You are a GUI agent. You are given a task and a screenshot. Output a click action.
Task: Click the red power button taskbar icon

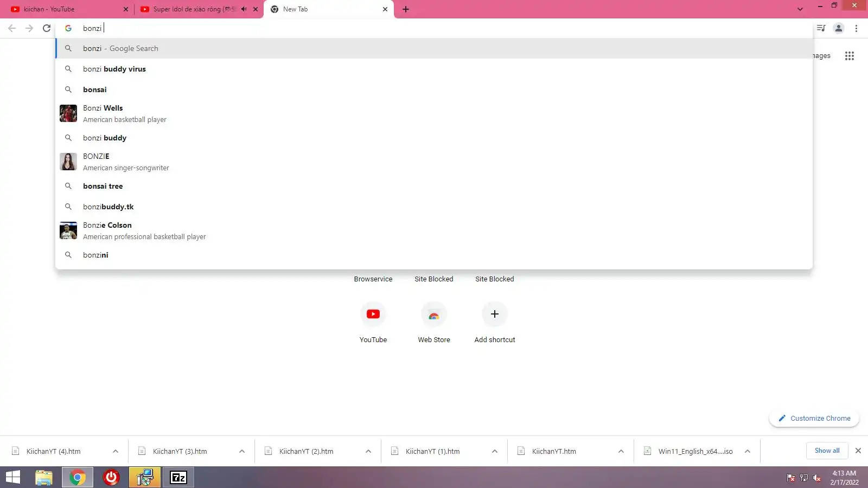(111, 477)
